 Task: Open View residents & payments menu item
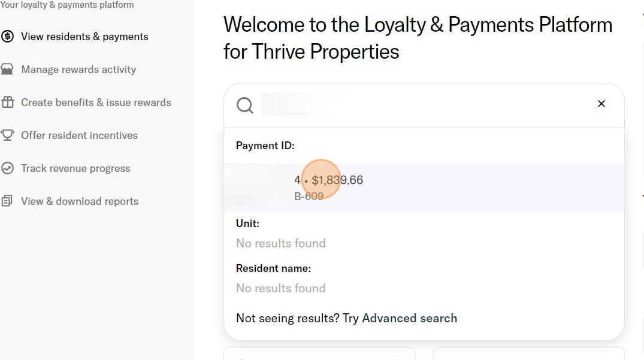pos(84,37)
